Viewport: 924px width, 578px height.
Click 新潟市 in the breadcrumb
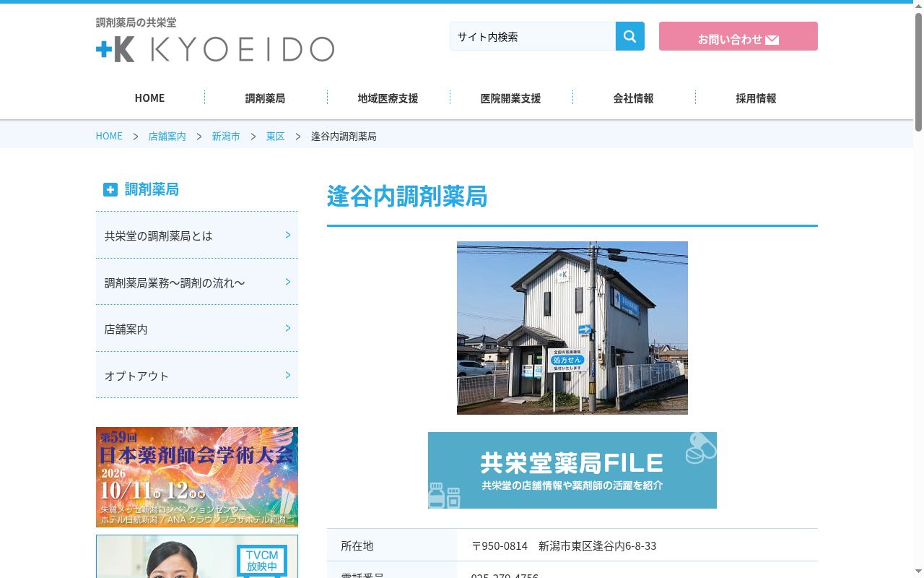coord(226,136)
